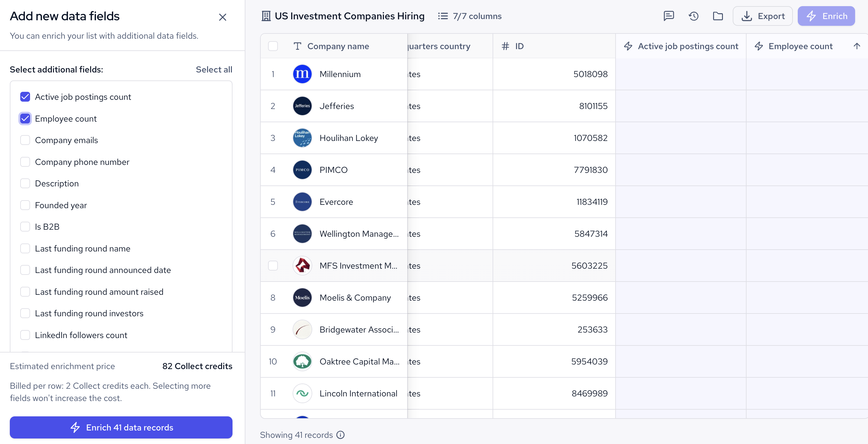Check Company phone number field
The width and height of the screenshot is (868, 444).
point(25,162)
